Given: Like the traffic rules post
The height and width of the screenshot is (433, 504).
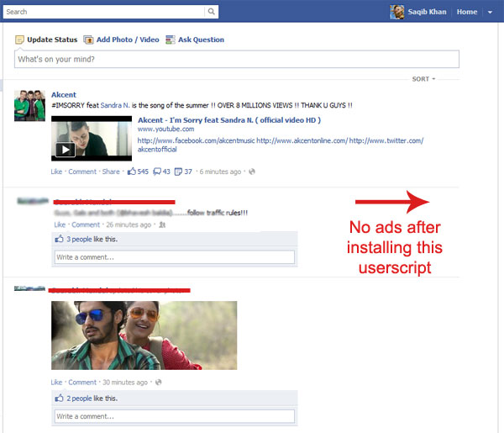Looking at the screenshot, I should (60, 224).
